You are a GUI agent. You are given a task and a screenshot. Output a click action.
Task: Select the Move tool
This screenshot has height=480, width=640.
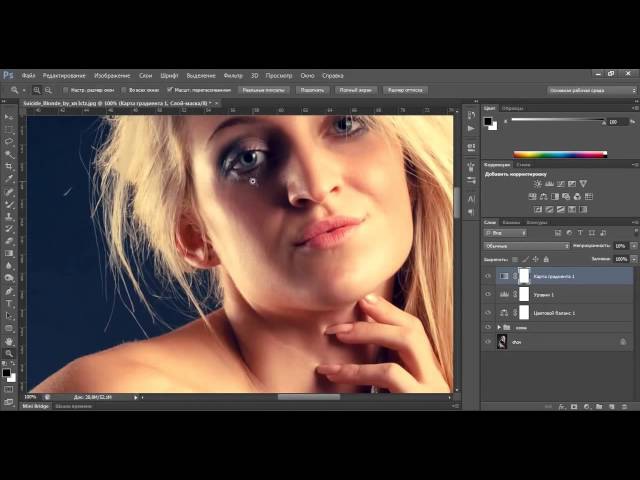(x=8, y=117)
